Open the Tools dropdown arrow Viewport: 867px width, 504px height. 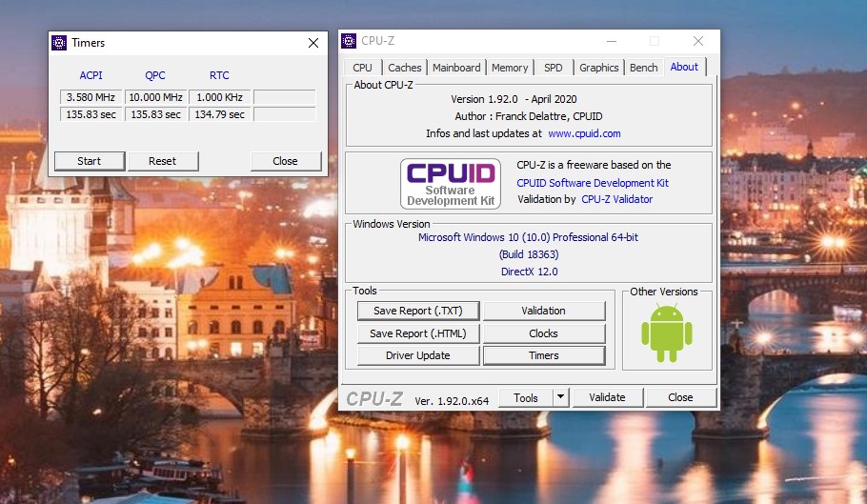(560, 396)
